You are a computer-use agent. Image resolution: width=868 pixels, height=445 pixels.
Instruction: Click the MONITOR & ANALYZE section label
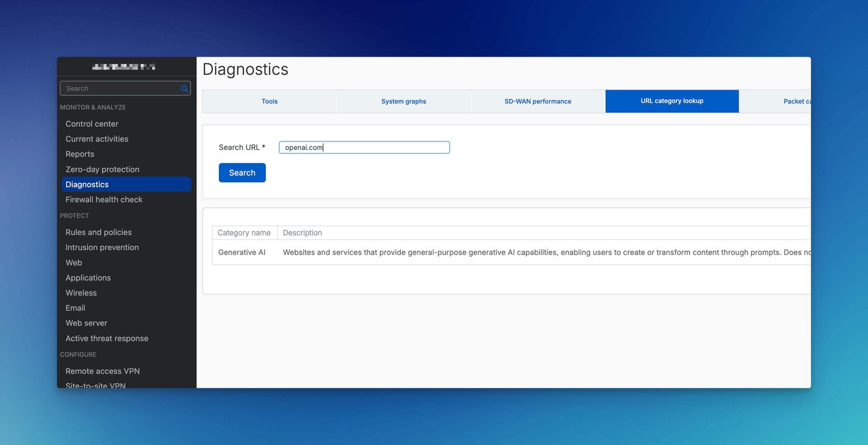coord(93,107)
